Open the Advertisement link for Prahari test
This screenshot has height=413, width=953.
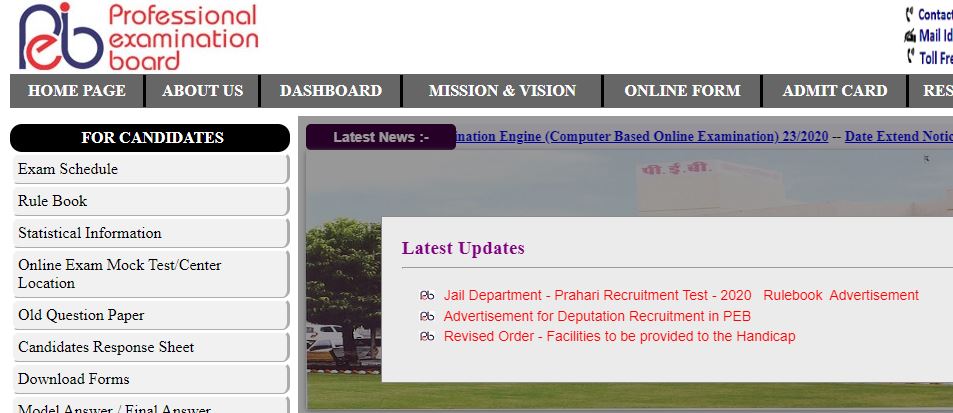(874, 296)
